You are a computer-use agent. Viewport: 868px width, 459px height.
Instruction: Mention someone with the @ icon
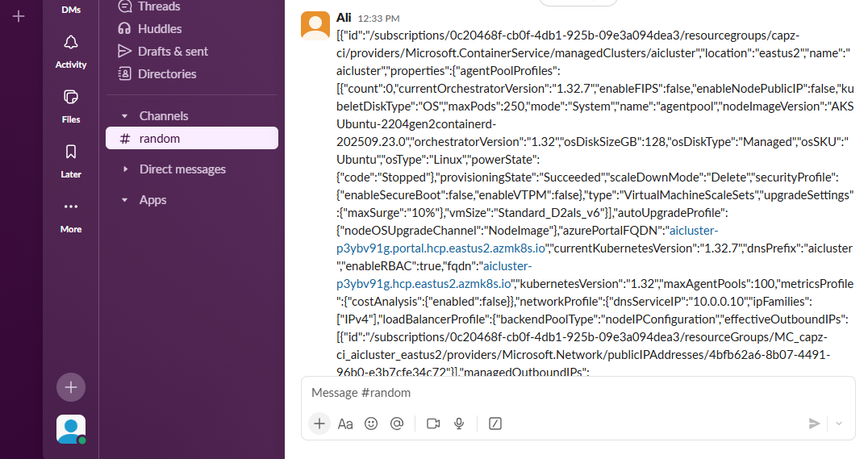(396, 424)
